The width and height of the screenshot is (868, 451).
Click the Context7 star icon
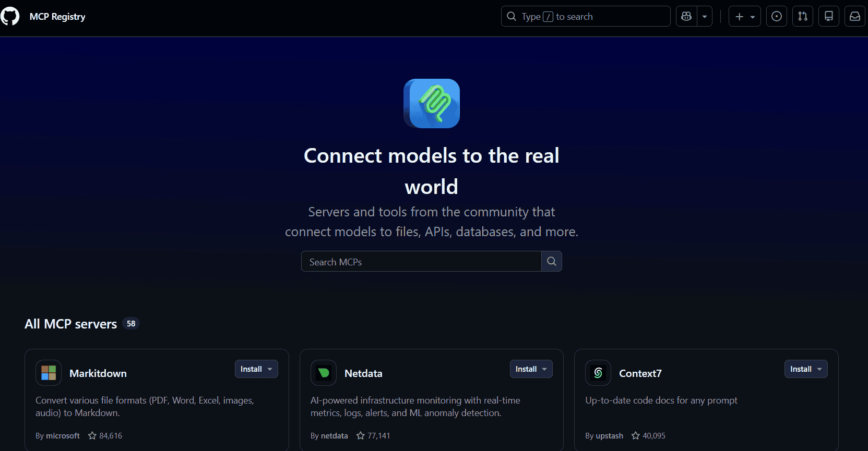point(636,435)
